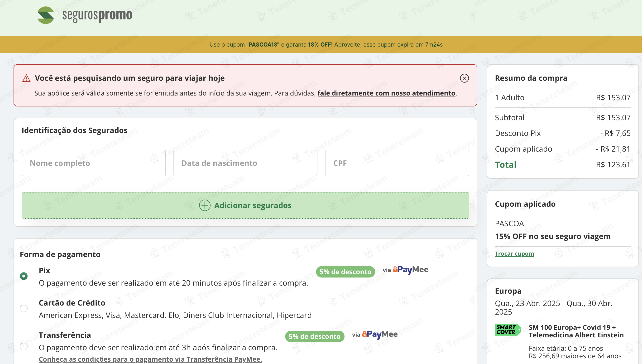
Task: Select the Transferência radio button
Action: click(x=24, y=346)
